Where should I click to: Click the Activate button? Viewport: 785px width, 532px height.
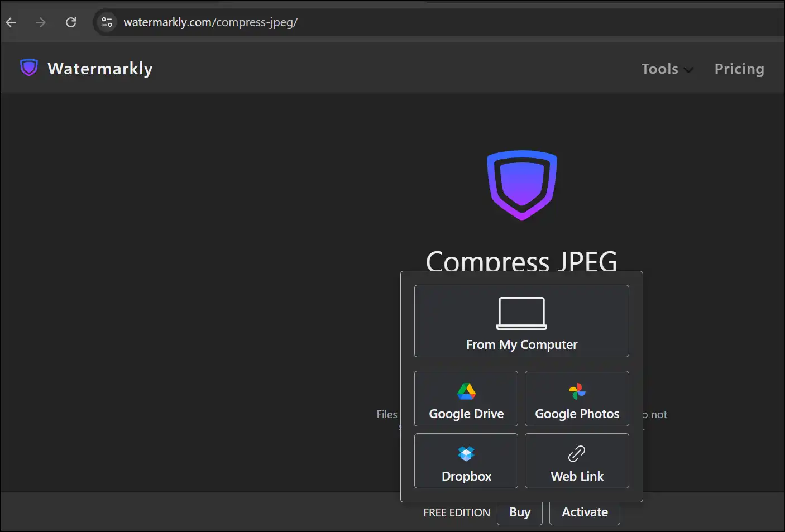(585, 512)
